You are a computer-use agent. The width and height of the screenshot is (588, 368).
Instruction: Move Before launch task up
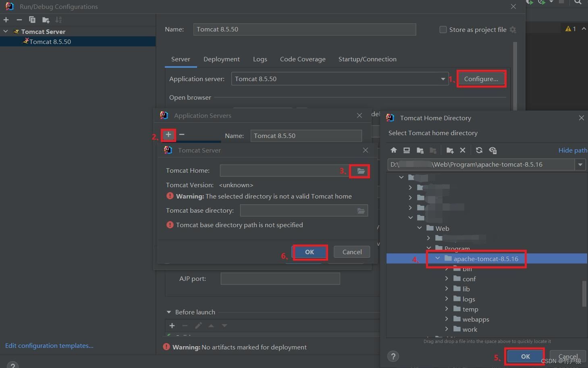tap(211, 326)
